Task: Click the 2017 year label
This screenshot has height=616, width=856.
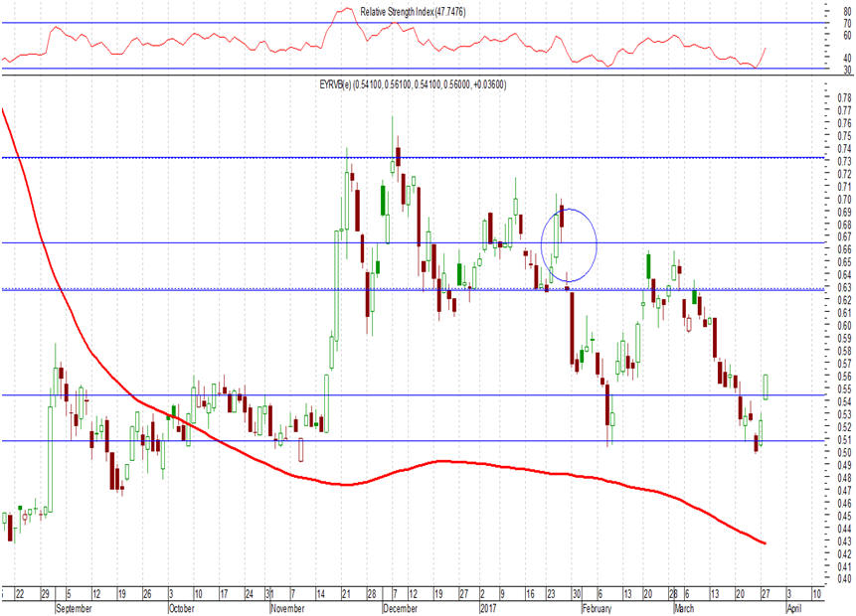Action: (488, 608)
